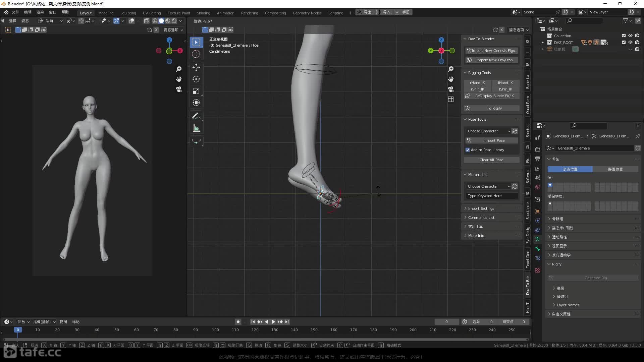This screenshot has width=644, height=362.
Task: Select the 3D Cursor tool
Action: (196, 54)
